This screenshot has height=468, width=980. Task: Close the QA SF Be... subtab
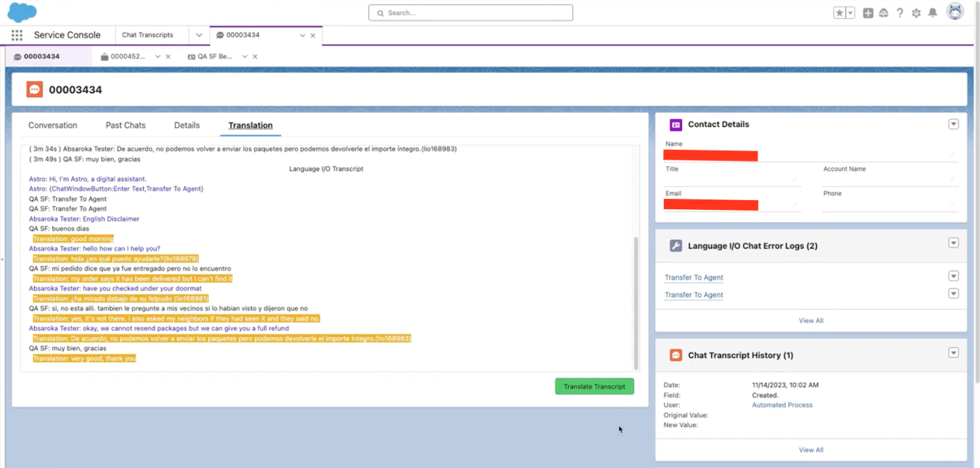coord(255,57)
